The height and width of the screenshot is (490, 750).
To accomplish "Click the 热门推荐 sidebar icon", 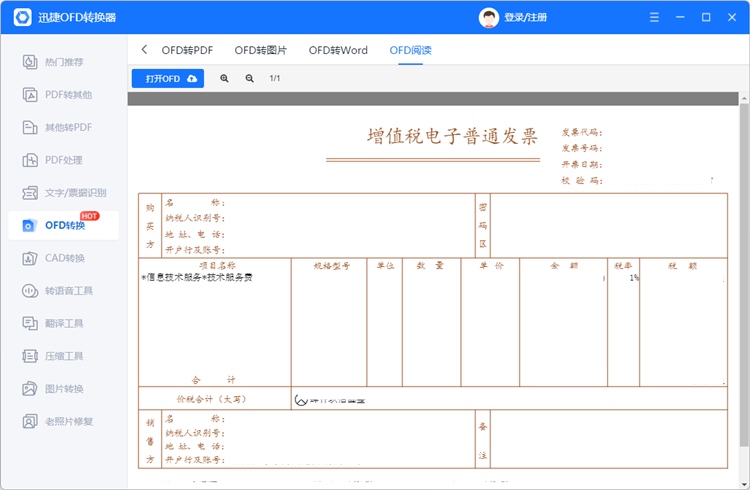I will coord(30,62).
